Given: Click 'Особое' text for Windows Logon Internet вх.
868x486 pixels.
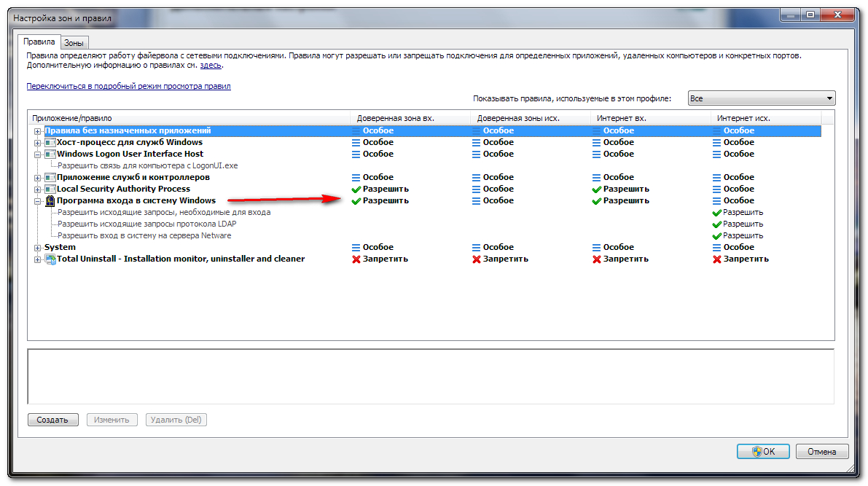Looking at the screenshot, I should pos(618,154).
